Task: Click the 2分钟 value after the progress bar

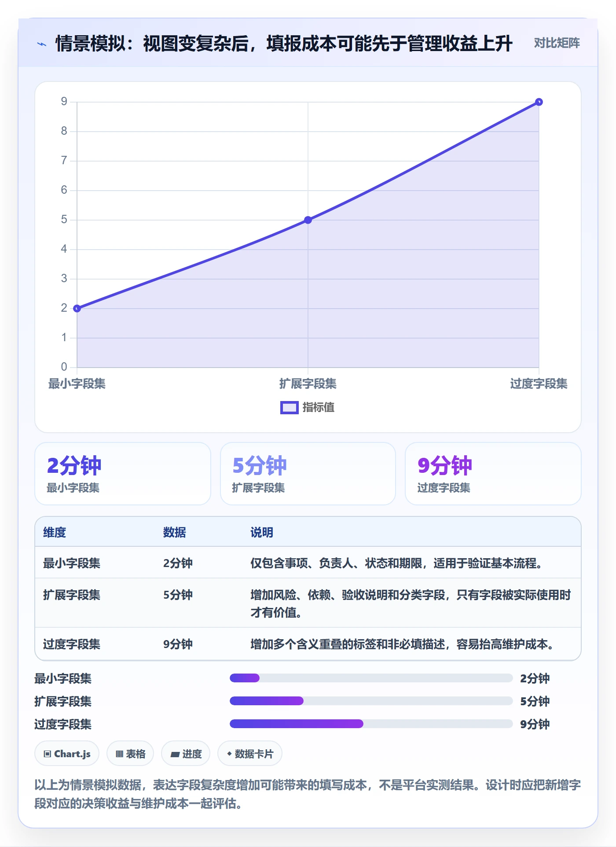Action: (x=535, y=678)
